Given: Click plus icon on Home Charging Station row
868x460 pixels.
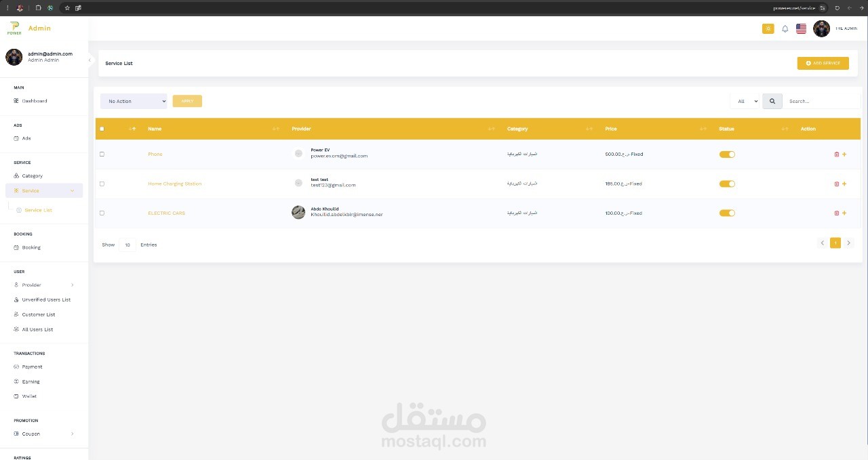Looking at the screenshot, I should point(844,184).
